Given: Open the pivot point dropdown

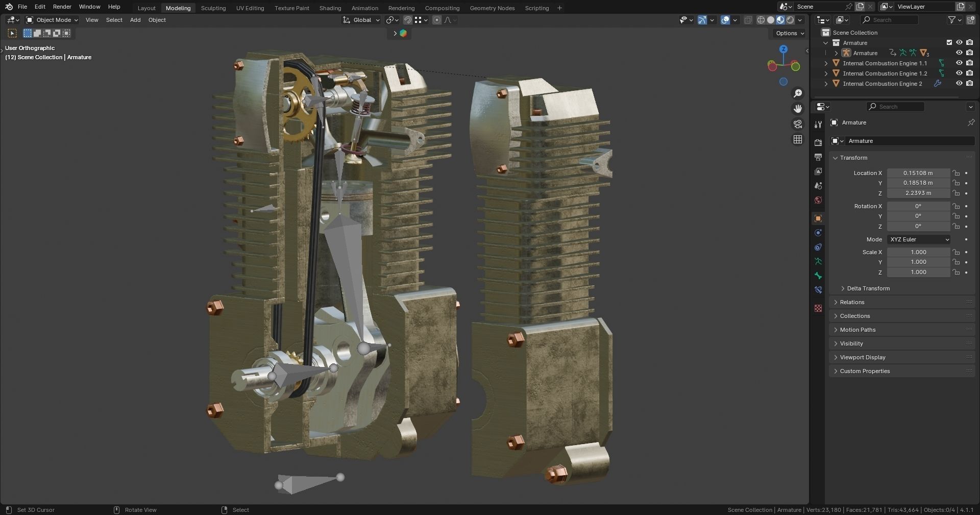Looking at the screenshot, I should 392,20.
